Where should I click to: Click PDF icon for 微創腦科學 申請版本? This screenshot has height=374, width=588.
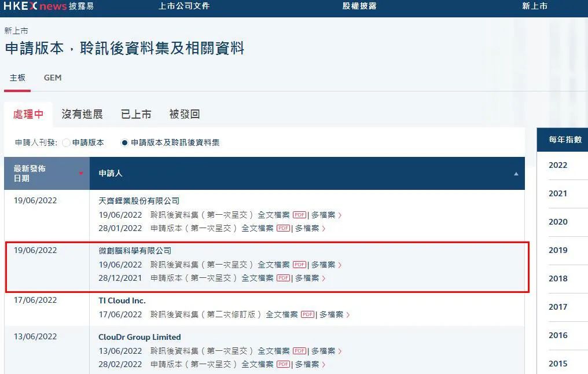tap(284, 278)
